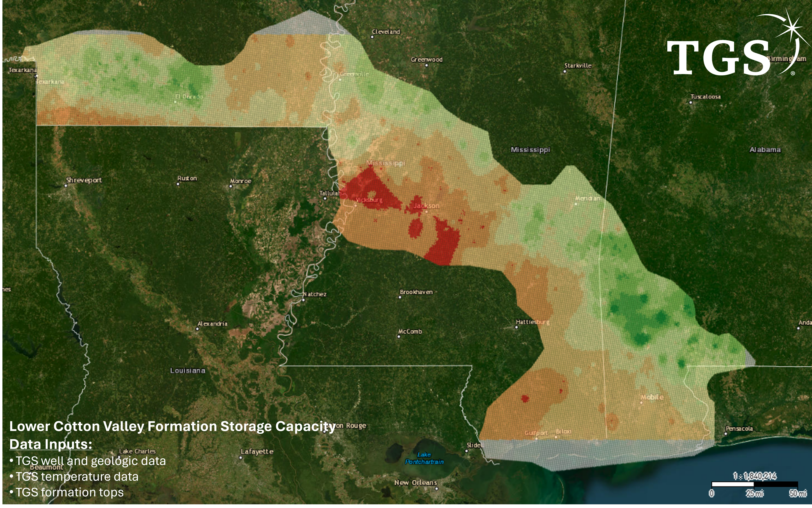Screen dimensions: 812x508
Task: Click the Shreveport city label
Action: (x=84, y=180)
